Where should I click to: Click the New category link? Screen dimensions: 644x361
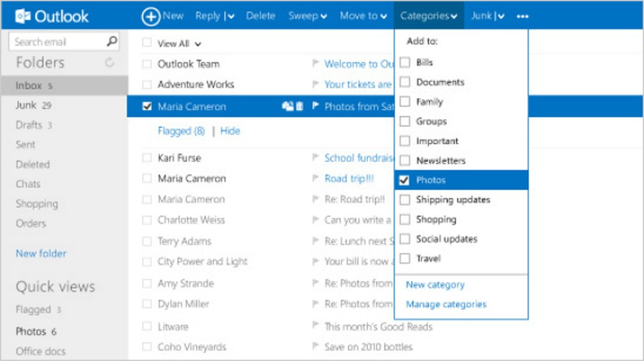pyautogui.click(x=435, y=284)
